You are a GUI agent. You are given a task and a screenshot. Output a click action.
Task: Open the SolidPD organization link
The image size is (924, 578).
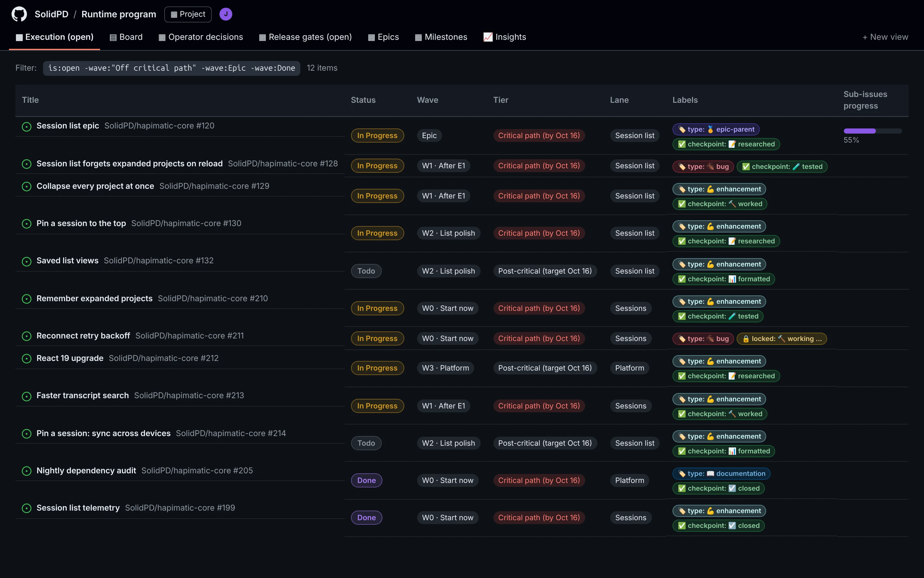52,14
